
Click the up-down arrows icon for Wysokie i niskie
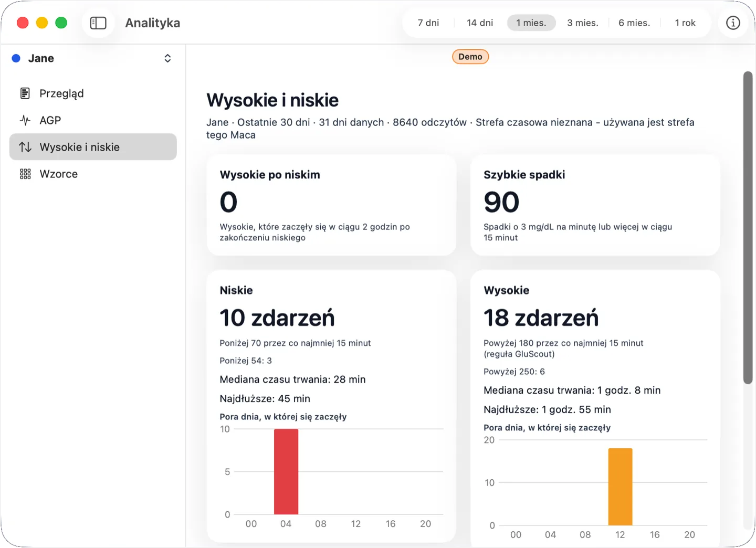pyautogui.click(x=25, y=147)
